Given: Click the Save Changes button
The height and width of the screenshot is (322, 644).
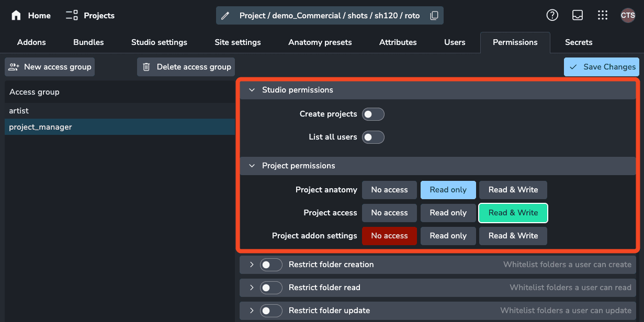Looking at the screenshot, I should click(x=601, y=66).
